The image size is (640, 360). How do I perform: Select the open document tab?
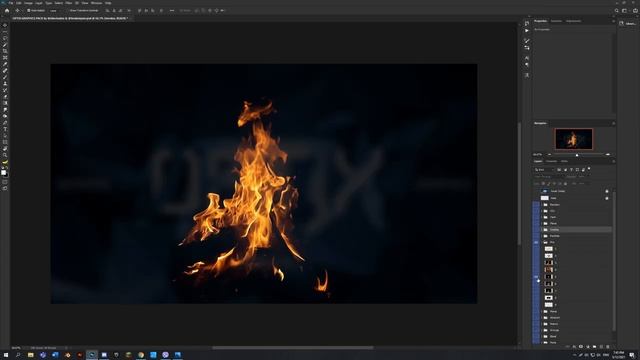pos(70,18)
